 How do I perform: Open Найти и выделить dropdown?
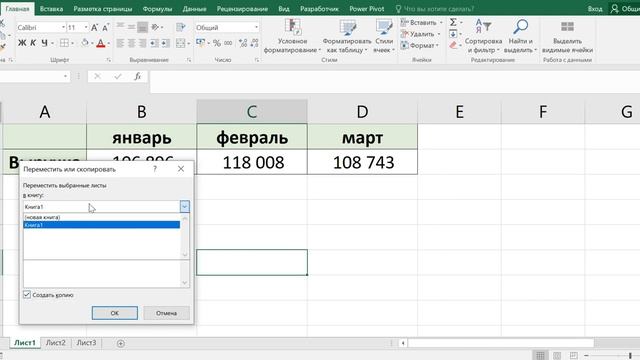(x=520, y=36)
